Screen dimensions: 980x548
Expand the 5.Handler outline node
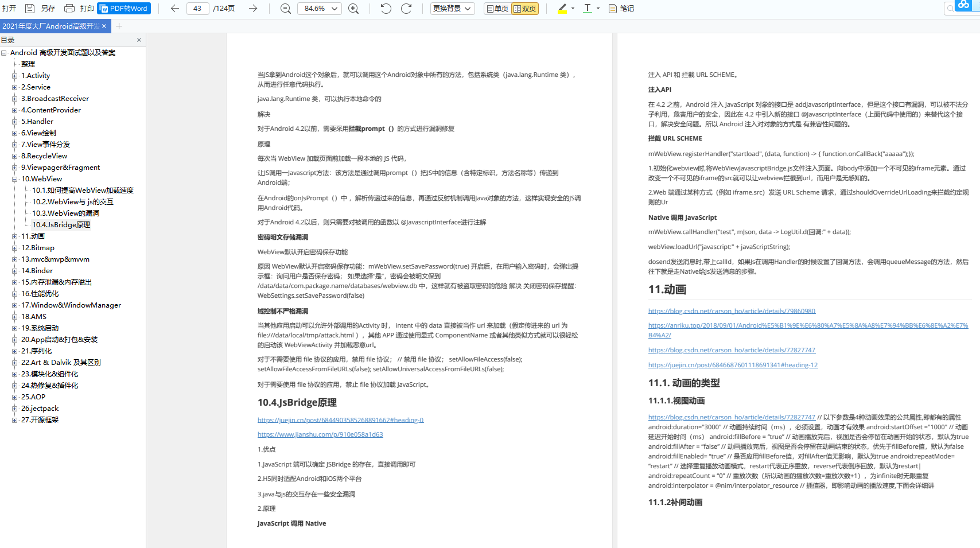(15, 122)
